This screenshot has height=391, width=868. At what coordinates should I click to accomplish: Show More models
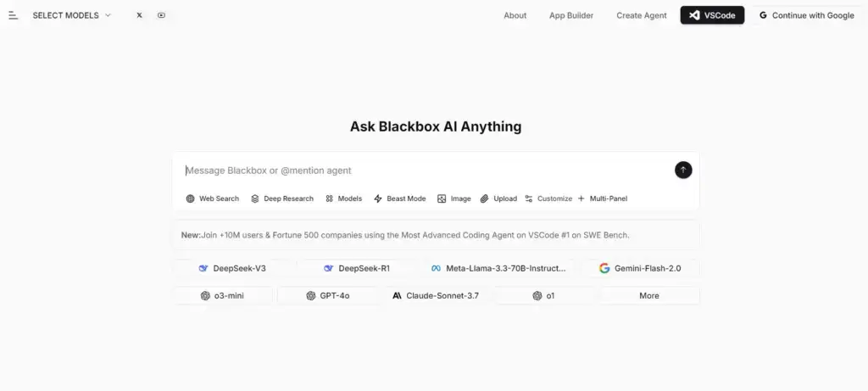pyautogui.click(x=648, y=296)
